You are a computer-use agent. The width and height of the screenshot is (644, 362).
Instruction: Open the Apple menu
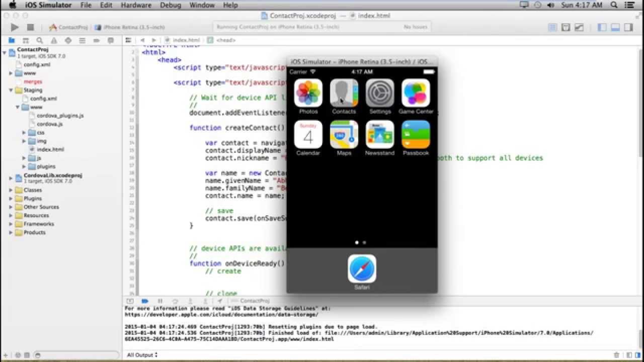[x=13, y=5]
